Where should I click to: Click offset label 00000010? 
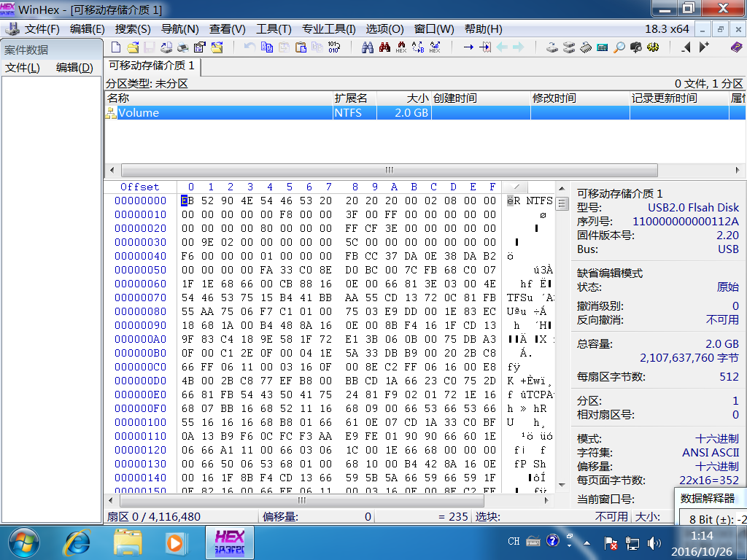(x=141, y=214)
